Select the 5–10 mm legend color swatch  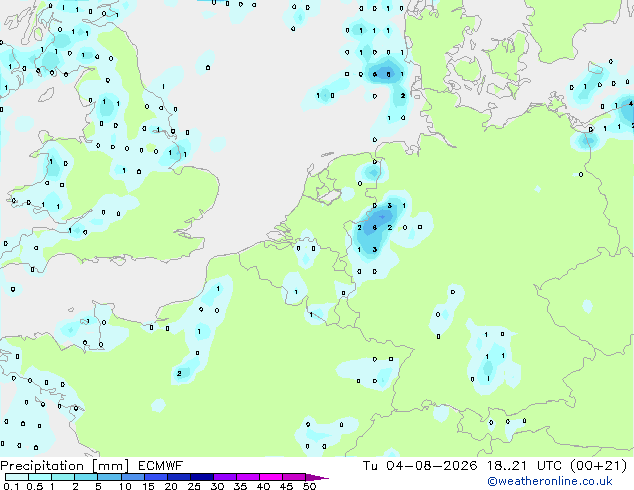(109, 477)
